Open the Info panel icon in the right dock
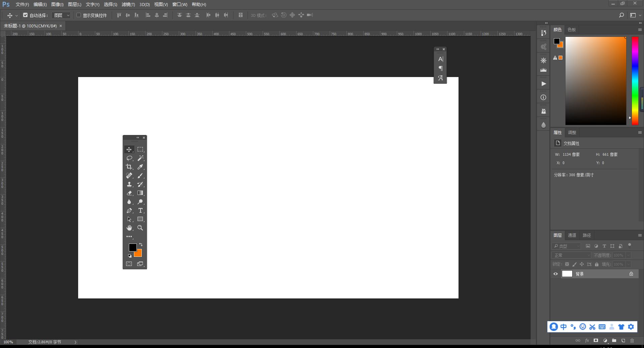The width and height of the screenshot is (644, 348). click(x=543, y=97)
